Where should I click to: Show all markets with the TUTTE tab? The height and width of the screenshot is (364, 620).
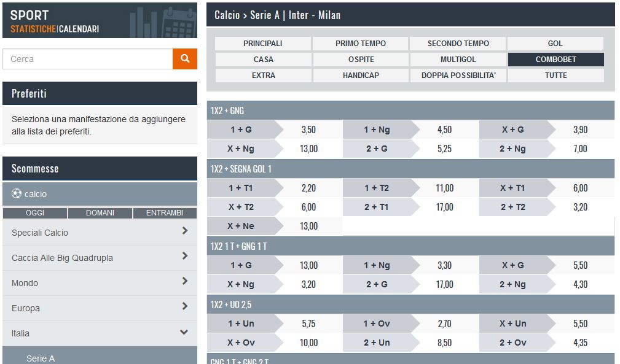point(555,76)
